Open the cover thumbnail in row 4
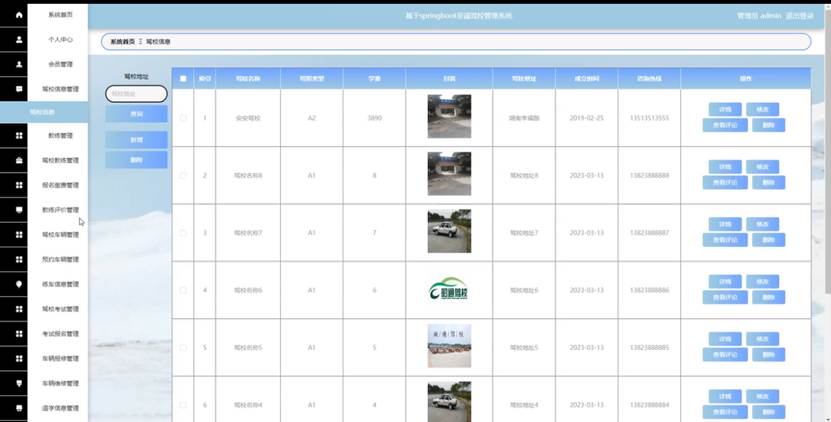 coord(449,289)
